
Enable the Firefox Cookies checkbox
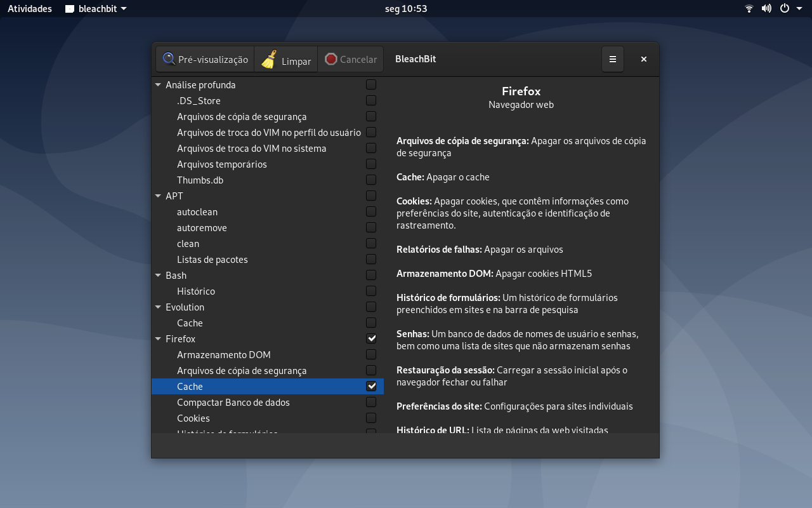click(371, 418)
